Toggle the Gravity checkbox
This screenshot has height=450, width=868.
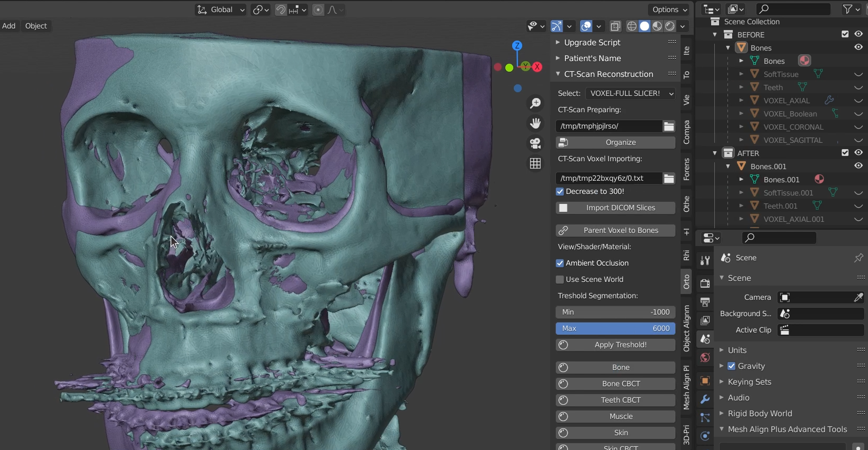click(731, 366)
